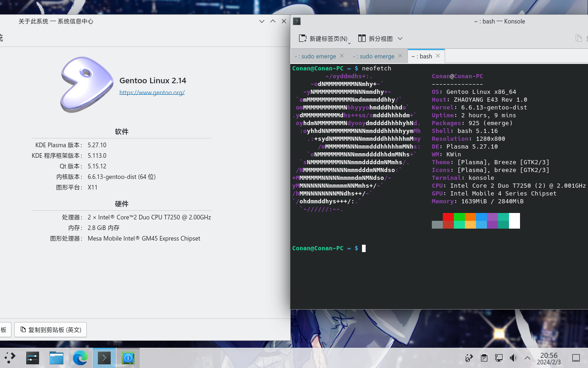The height and width of the screenshot is (368, 588).
Task: Click the orange color block in neofetch top row
Action: (470, 217)
